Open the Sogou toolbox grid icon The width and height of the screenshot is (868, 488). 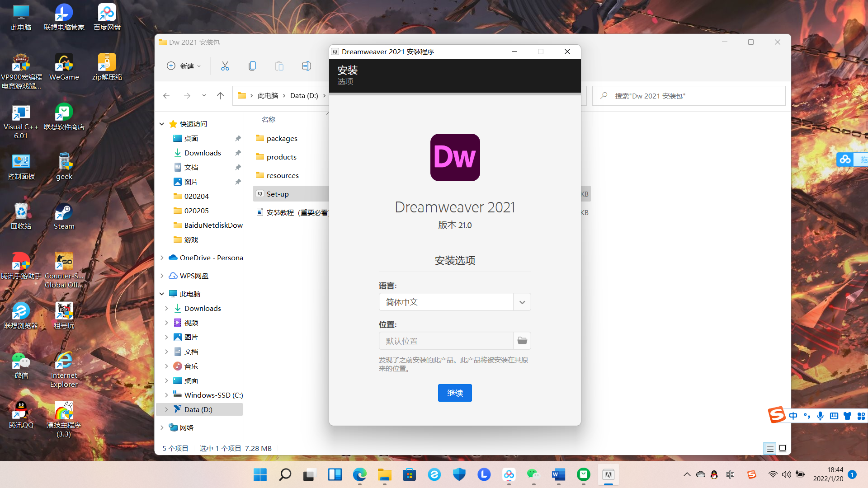(861, 416)
